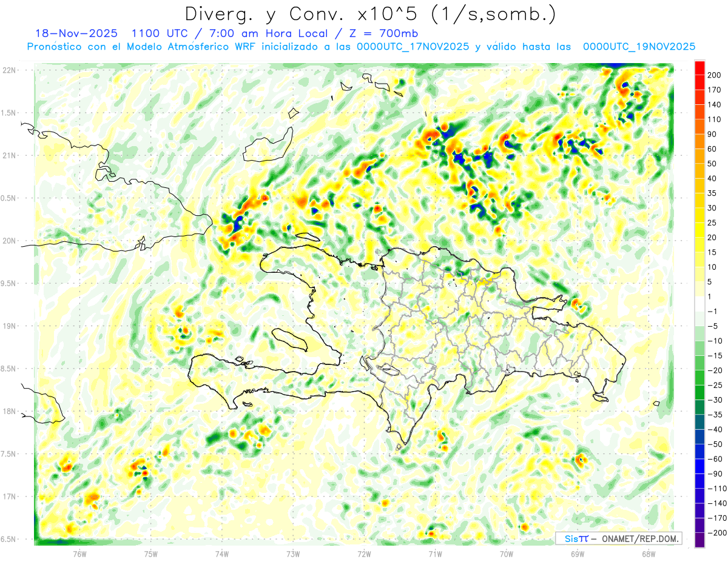The image size is (728, 562).
Task: Click the colorbar label '170'
Action: point(713,90)
